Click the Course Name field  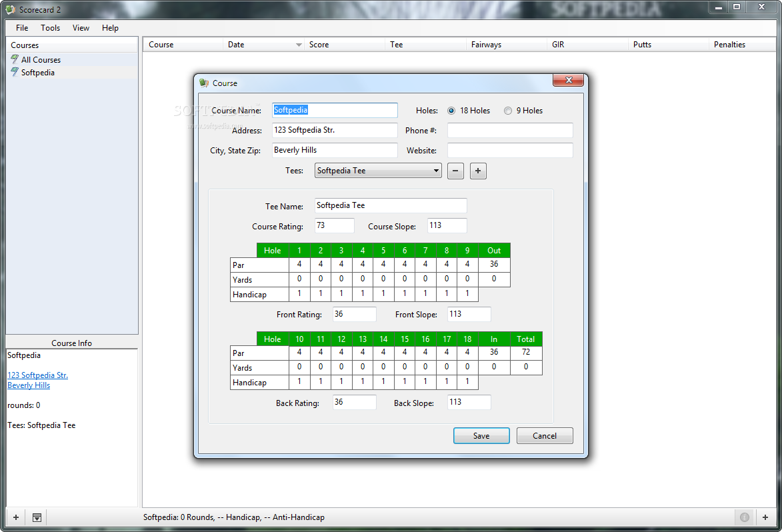[335, 110]
